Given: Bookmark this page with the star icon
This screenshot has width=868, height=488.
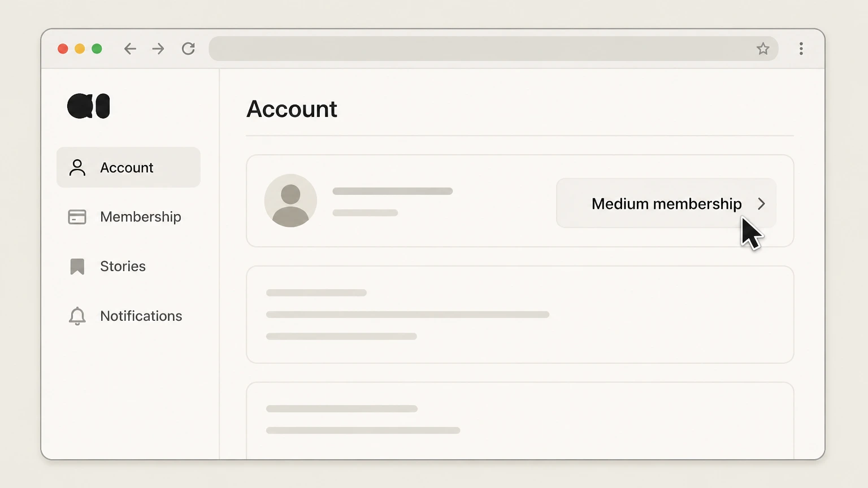Looking at the screenshot, I should [763, 49].
